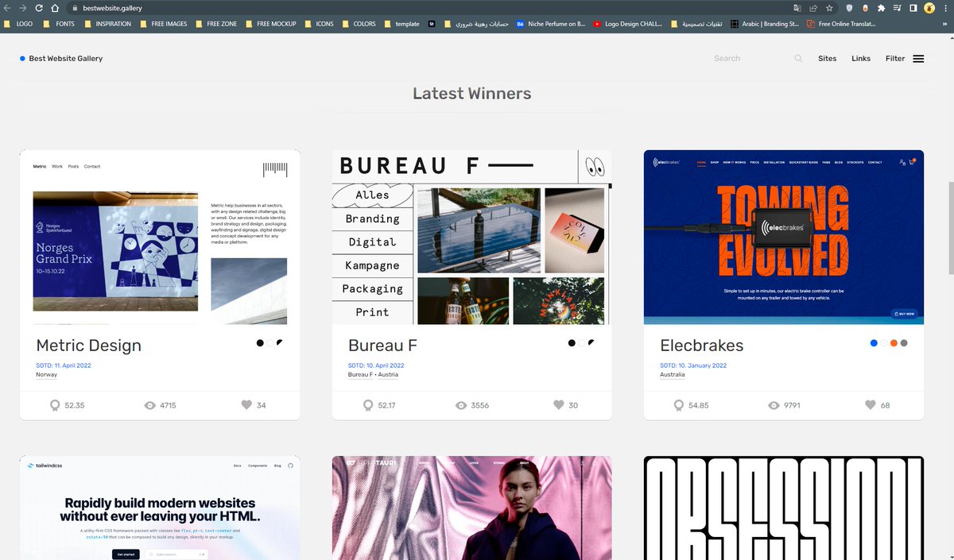The height and width of the screenshot is (560, 954).
Task: Select black color swatch on Bureau F
Action: tap(572, 343)
